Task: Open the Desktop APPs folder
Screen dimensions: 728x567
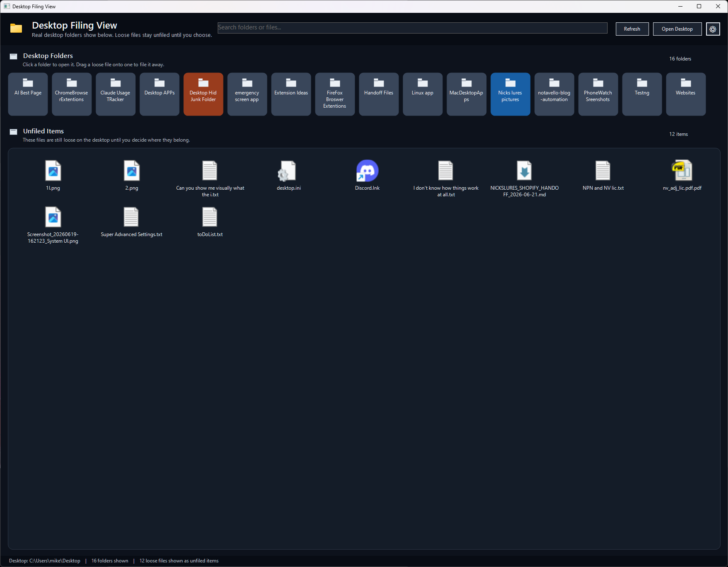Action: click(159, 94)
